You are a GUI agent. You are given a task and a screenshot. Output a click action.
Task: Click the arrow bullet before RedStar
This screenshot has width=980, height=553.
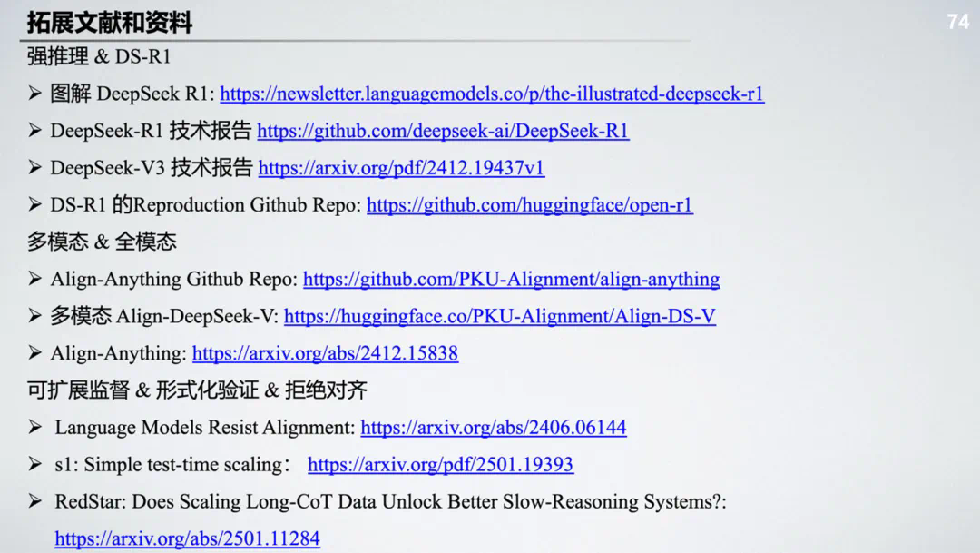[x=34, y=501]
